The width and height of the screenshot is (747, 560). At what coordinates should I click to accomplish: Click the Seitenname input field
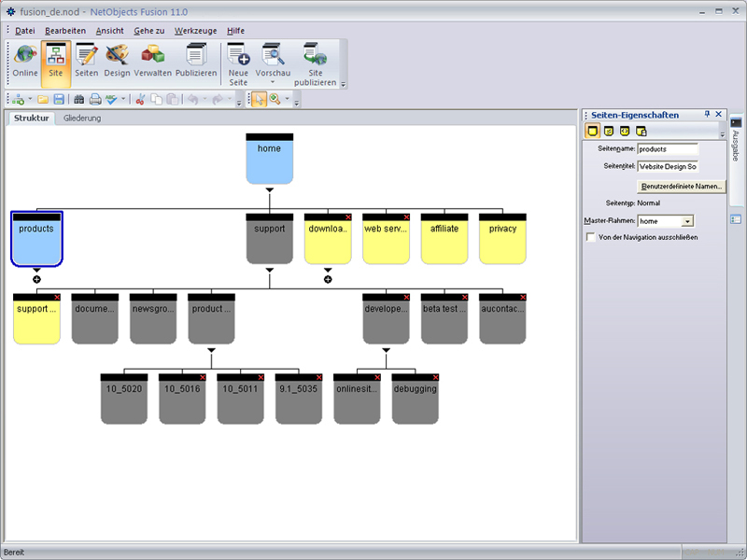[x=668, y=149]
